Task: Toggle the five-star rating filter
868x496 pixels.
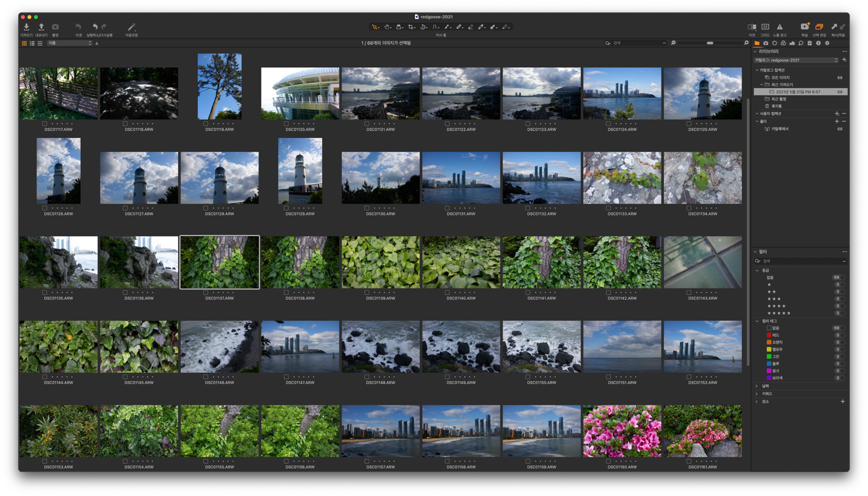Action: pos(779,313)
